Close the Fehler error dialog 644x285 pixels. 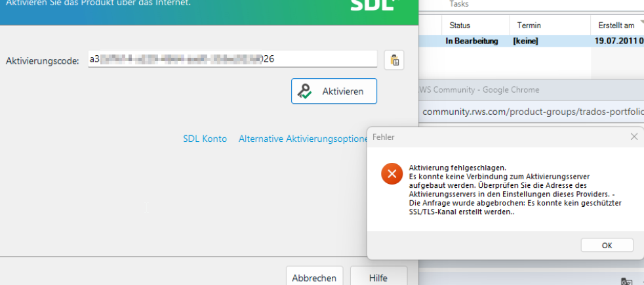coord(634,137)
